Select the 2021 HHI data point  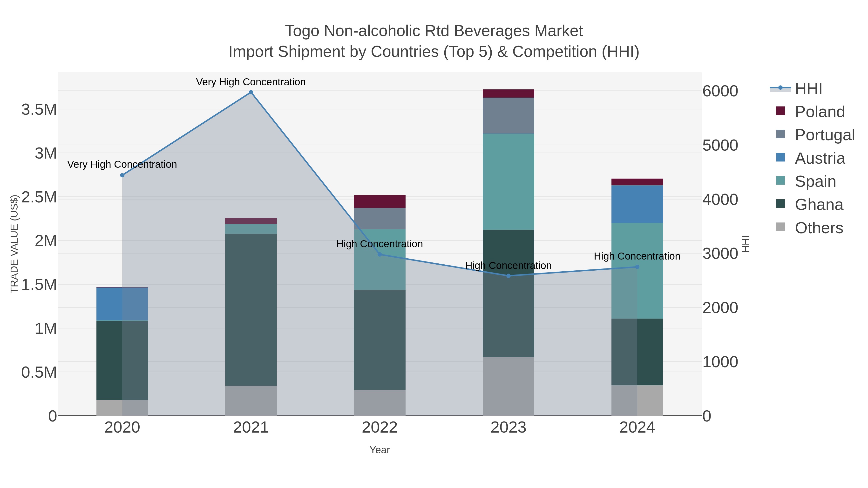tap(251, 92)
